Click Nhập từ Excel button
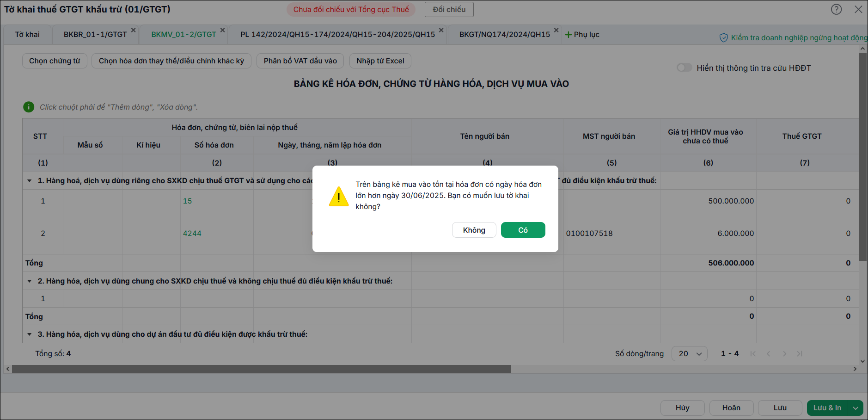The image size is (868, 420). pos(380,61)
